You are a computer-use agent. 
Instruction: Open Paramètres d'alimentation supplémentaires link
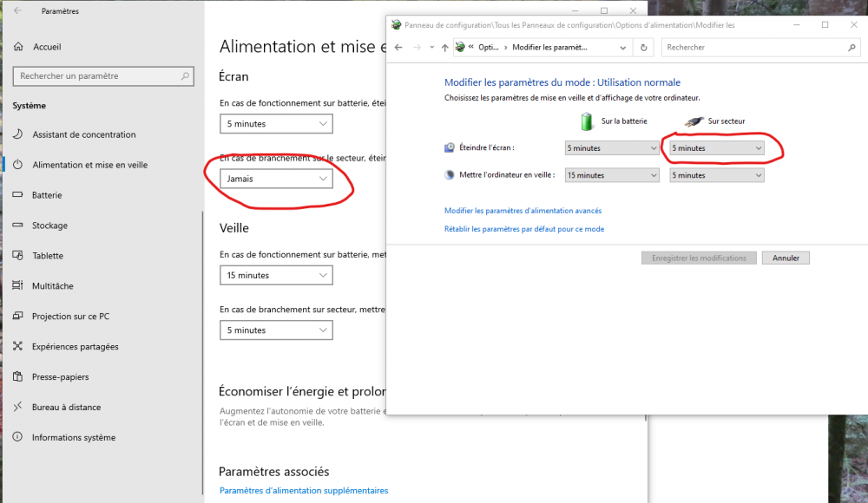coord(304,490)
